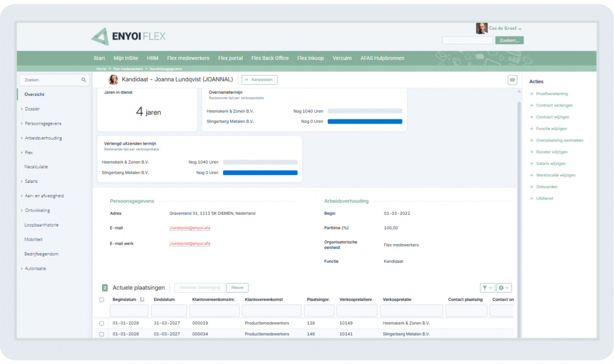Select Mobiliteit in the sidebar
614x364 pixels.
34,239
